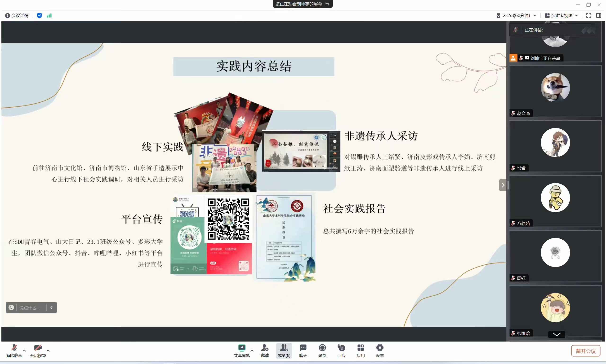Open the speaker view dropdown

point(561,15)
